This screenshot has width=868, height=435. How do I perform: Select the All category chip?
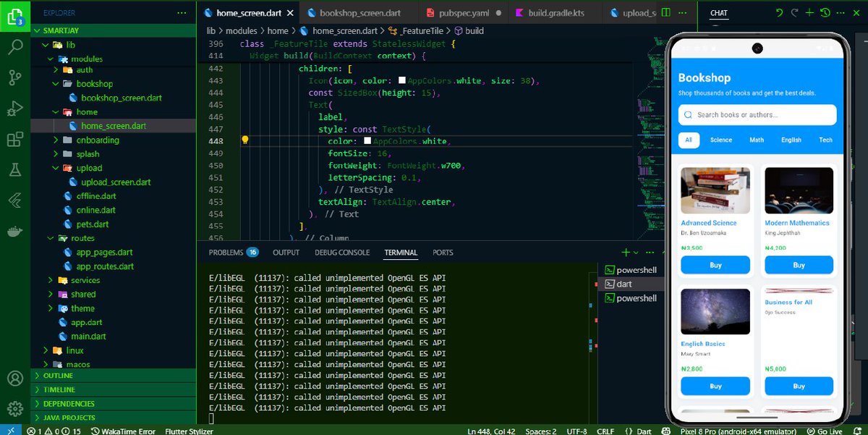689,140
